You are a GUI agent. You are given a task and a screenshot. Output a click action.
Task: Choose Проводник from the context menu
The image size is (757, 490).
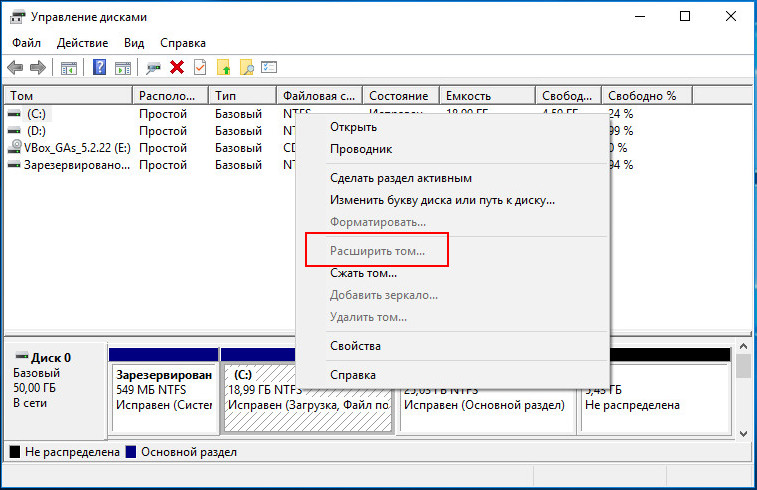453,149
